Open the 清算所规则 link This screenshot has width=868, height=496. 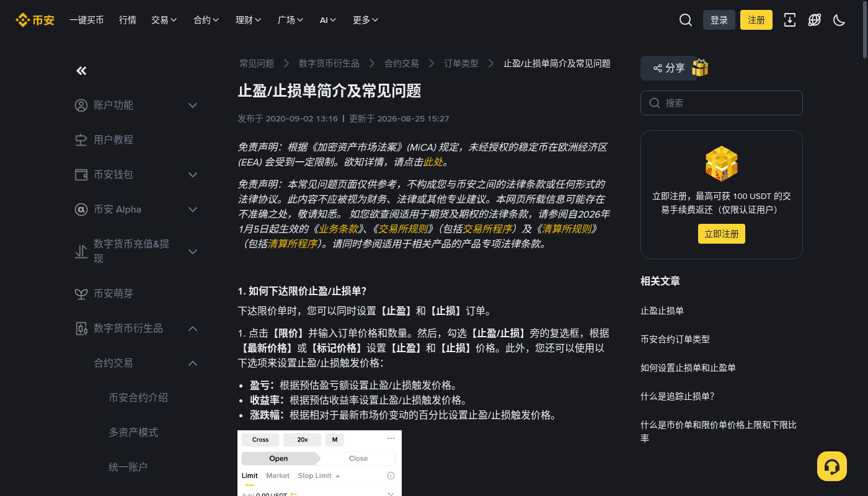click(x=567, y=229)
